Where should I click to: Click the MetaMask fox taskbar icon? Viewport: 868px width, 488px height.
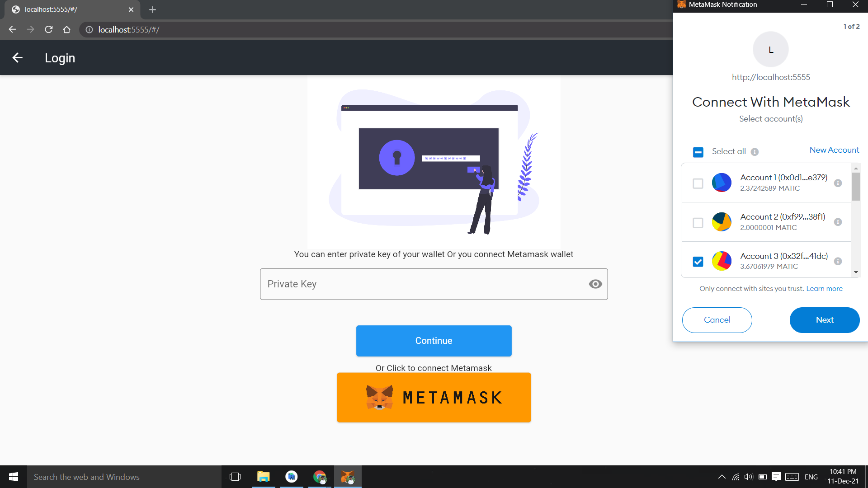click(x=347, y=477)
